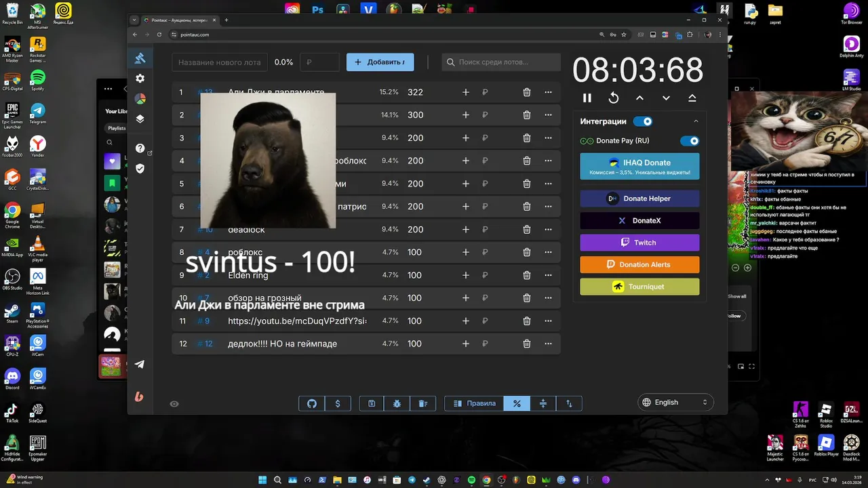Open the GitHub link icon
Screen dimensions: 868x488
coord(312,403)
